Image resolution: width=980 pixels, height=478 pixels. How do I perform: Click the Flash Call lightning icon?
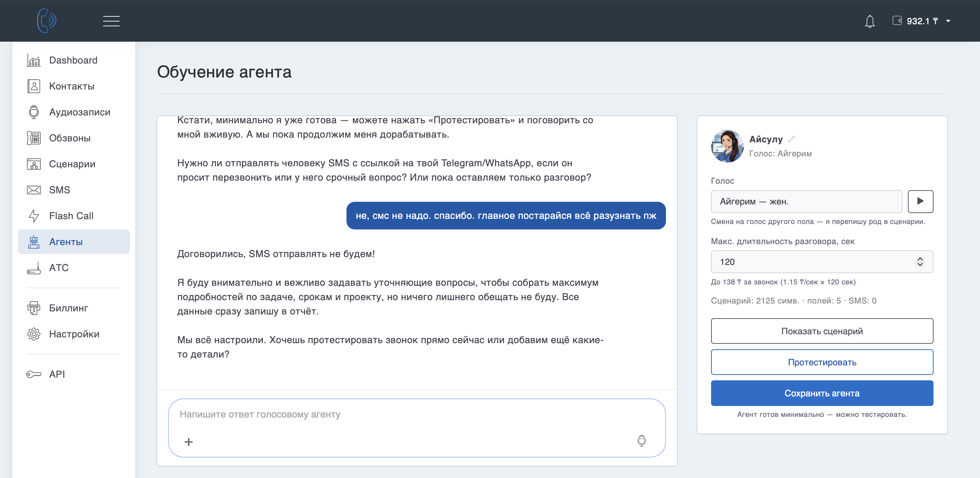(34, 216)
